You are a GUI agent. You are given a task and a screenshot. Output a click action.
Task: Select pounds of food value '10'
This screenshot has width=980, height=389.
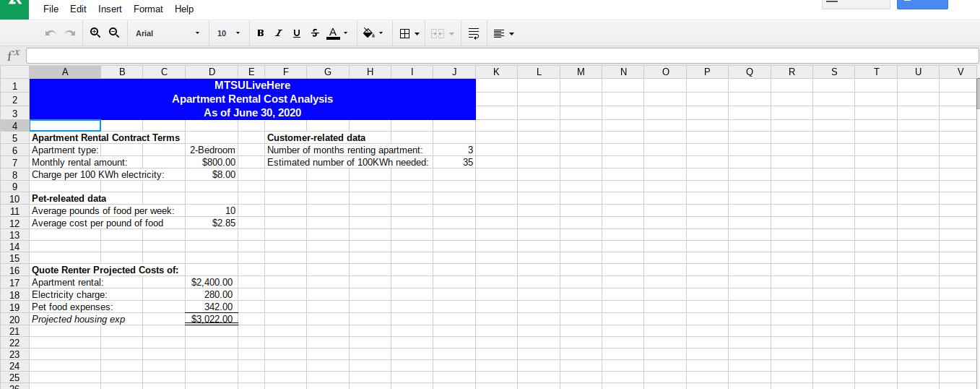tap(212, 210)
